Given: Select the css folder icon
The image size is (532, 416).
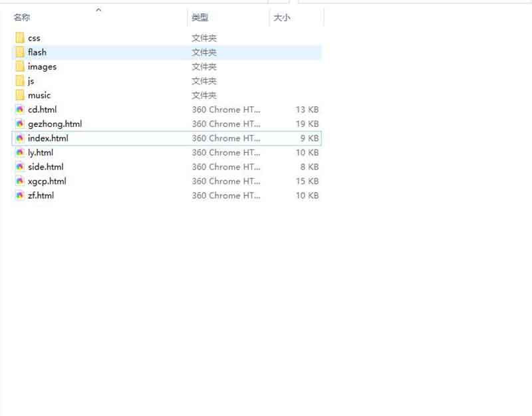Looking at the screenshot, I should point(20,38).
